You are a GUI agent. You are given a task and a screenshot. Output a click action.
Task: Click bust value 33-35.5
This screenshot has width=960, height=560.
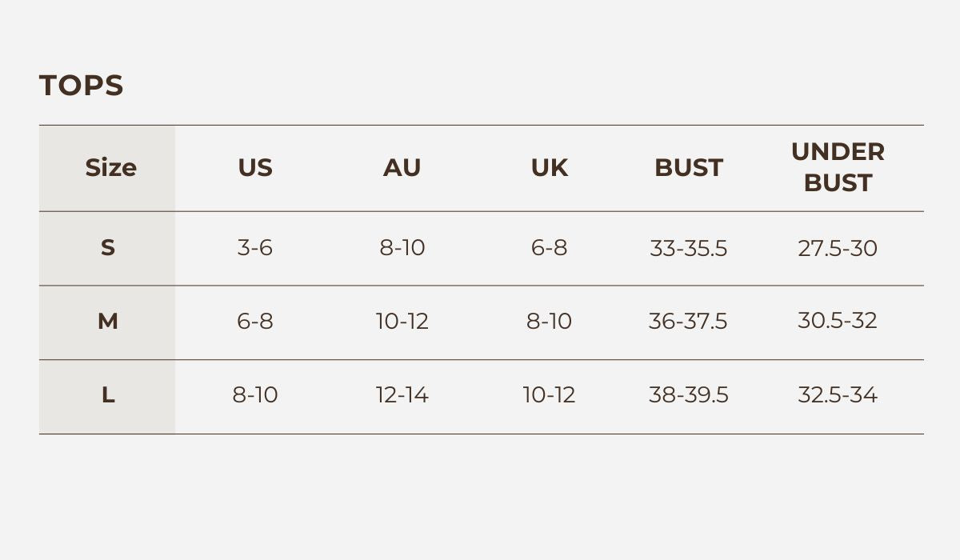pyautogui.click(x=688, y=249)
